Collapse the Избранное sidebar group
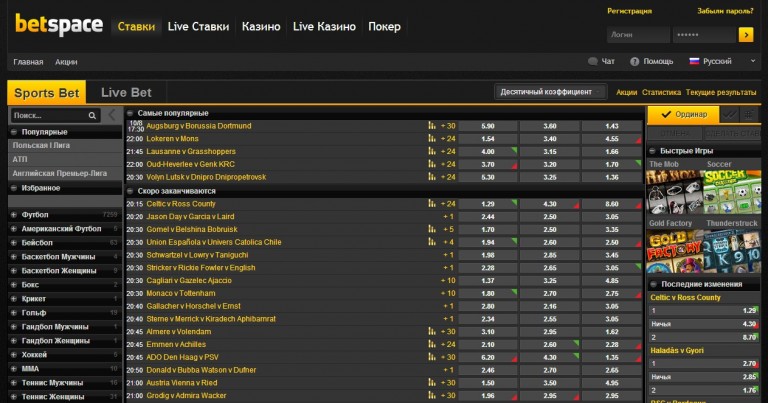Image resolution: width=768 pixels, height=403 pixels. [x=14, y=188]
